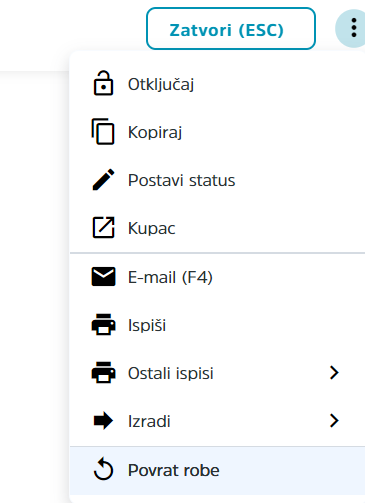Expand the Ostali ispisi submenu chevron
The image size is (365, 503).
pyautogui.click(x=334, y=372)
